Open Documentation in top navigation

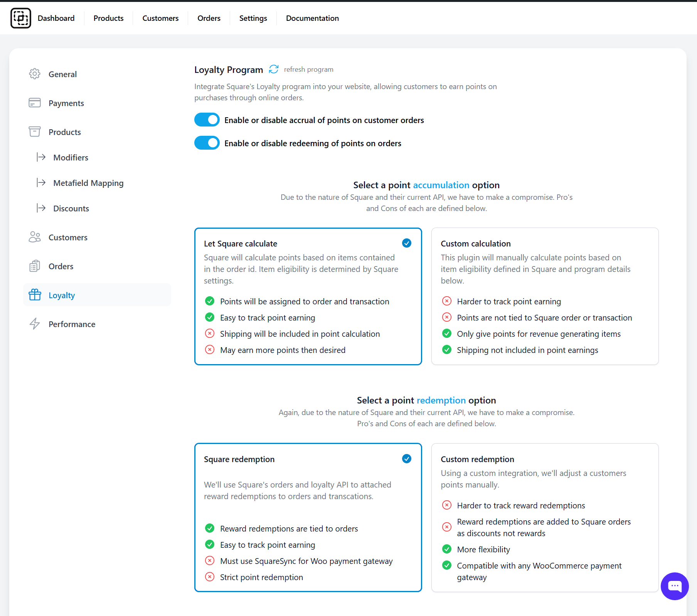click(x=312, y=18)
